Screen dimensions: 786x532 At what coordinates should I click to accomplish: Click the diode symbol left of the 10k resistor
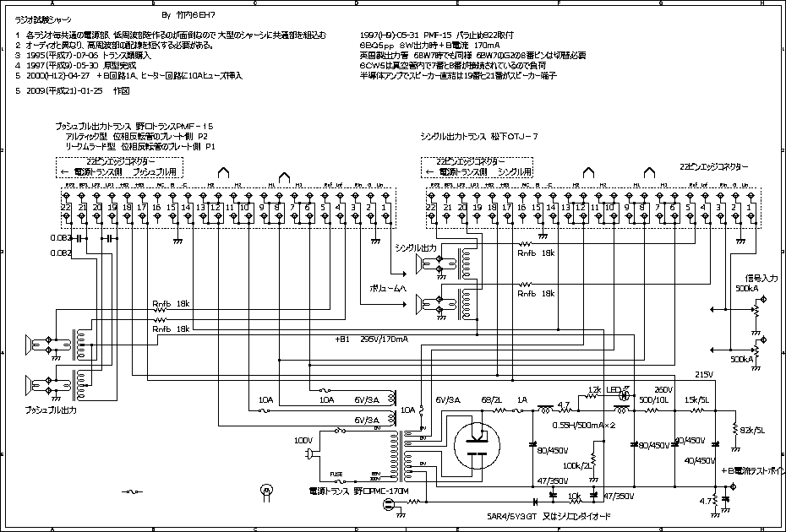pyautogui.click(x=535, y=501)
